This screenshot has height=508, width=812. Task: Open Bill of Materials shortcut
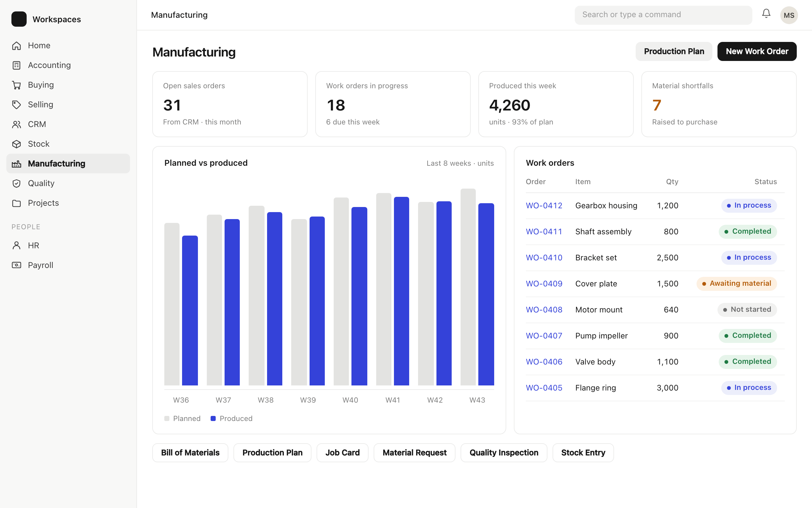click(x=190, y=452)
